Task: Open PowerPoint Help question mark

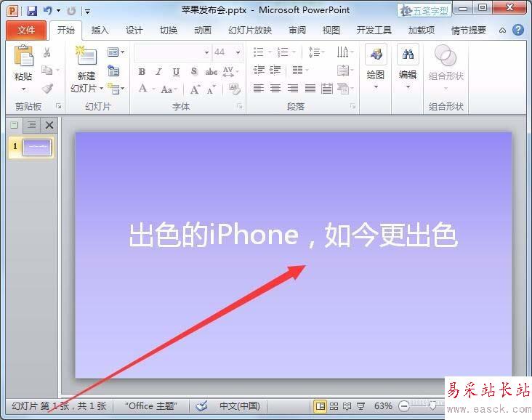Action: coord(518,31)
